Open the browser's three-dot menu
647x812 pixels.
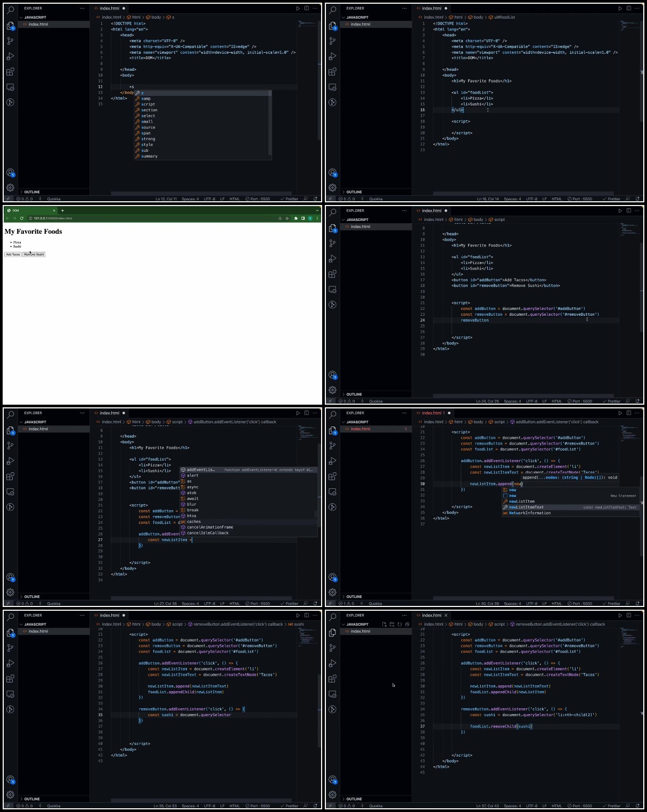pos(317,218)
